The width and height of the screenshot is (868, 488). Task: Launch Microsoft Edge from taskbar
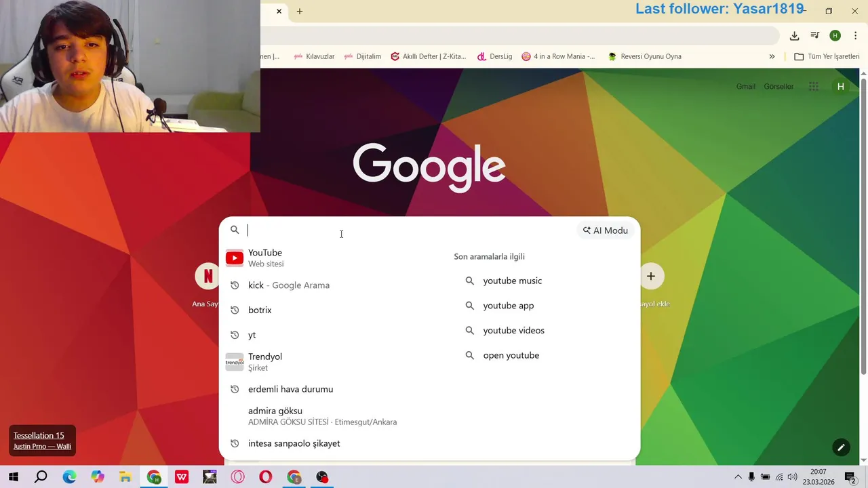click(x=69, y=477)
